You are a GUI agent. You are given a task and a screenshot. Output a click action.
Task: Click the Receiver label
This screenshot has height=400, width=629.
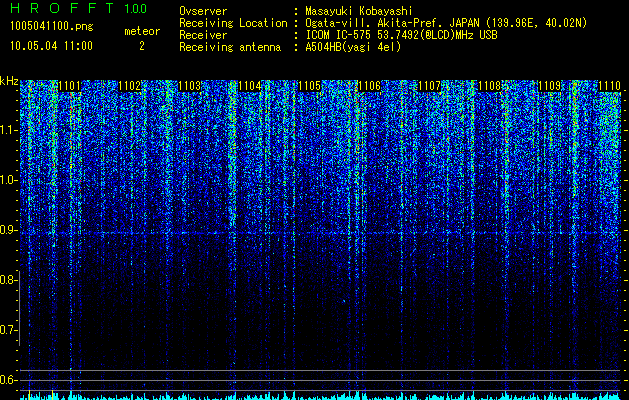[203, 35]
